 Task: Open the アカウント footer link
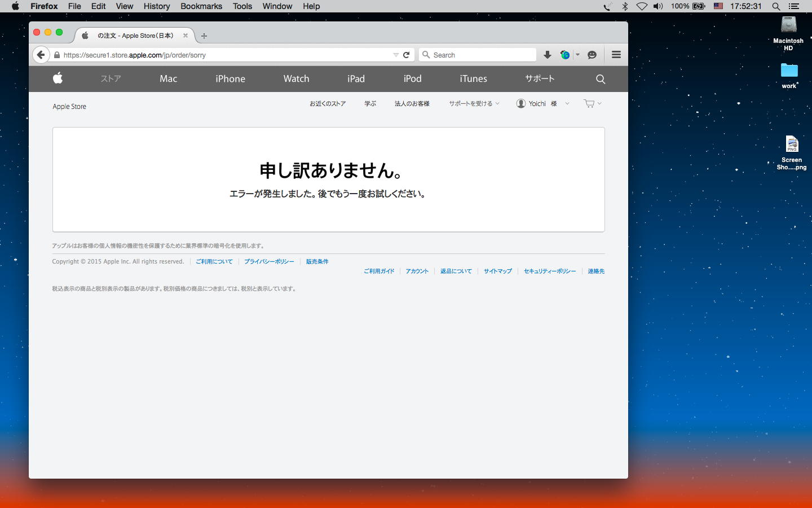click(417, 271)
